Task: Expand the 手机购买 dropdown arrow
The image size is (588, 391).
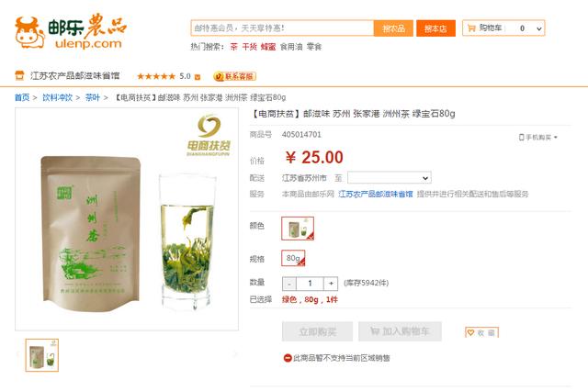Action: (555, 138)
